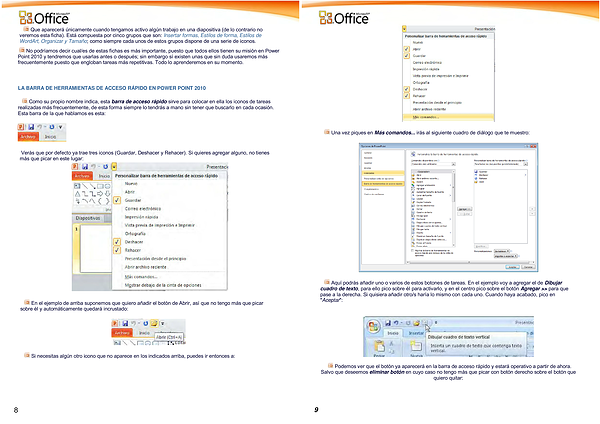The width and height of the screenshot is (600, 424).
Task: Click the available commands list scrollbar in the dialog
Action: 454,208
